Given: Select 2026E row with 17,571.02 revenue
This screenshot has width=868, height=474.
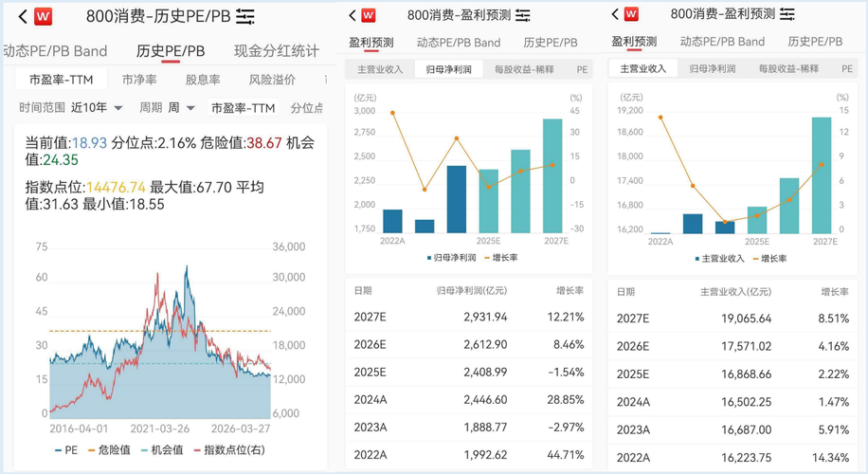Looking at the screenshot, I should (732, 347).
